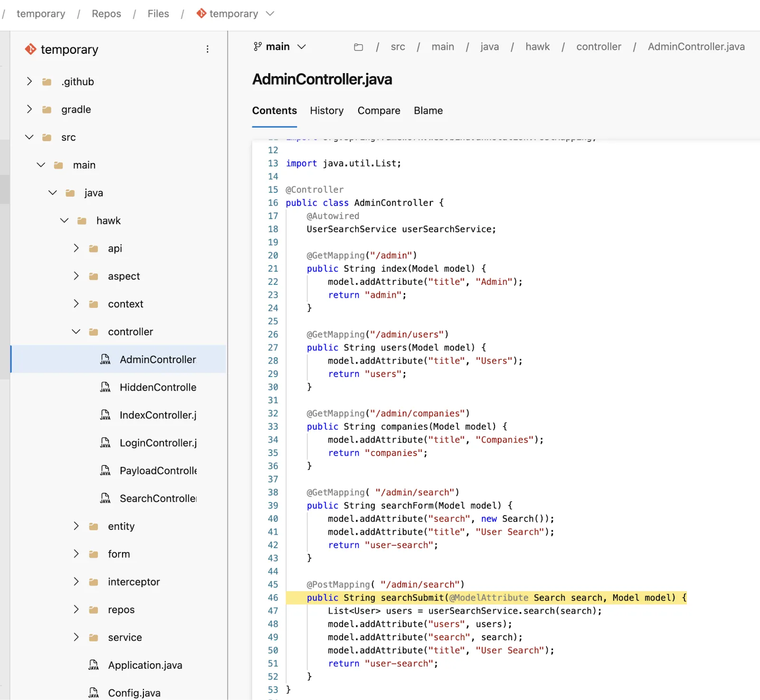Image resolution: width=760 pixels, height=700 pixels.
Task: Navigate to hawk in the file path
Action: (538, 47)
